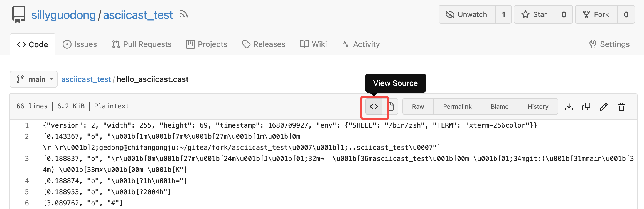View the file History

pos(538,106)
